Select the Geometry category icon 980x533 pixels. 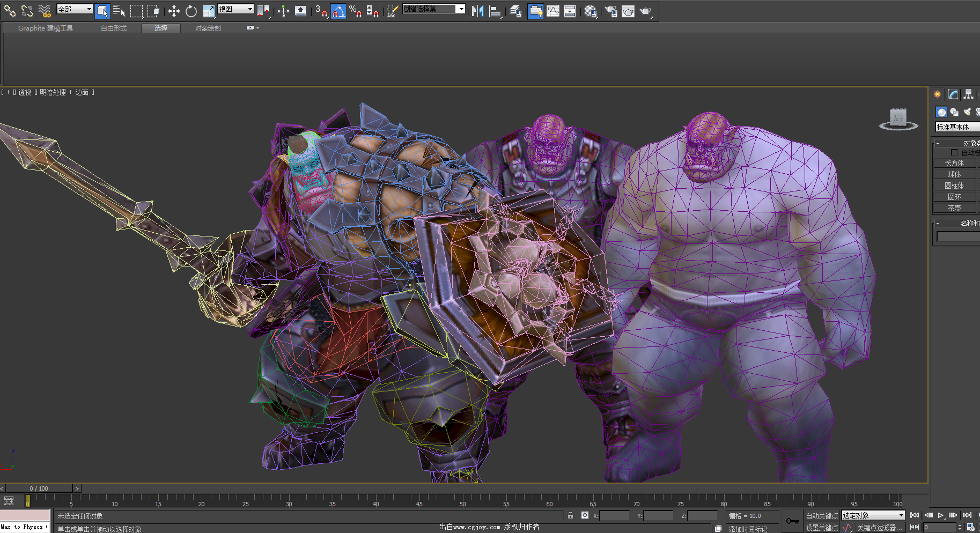pos(941,112)
